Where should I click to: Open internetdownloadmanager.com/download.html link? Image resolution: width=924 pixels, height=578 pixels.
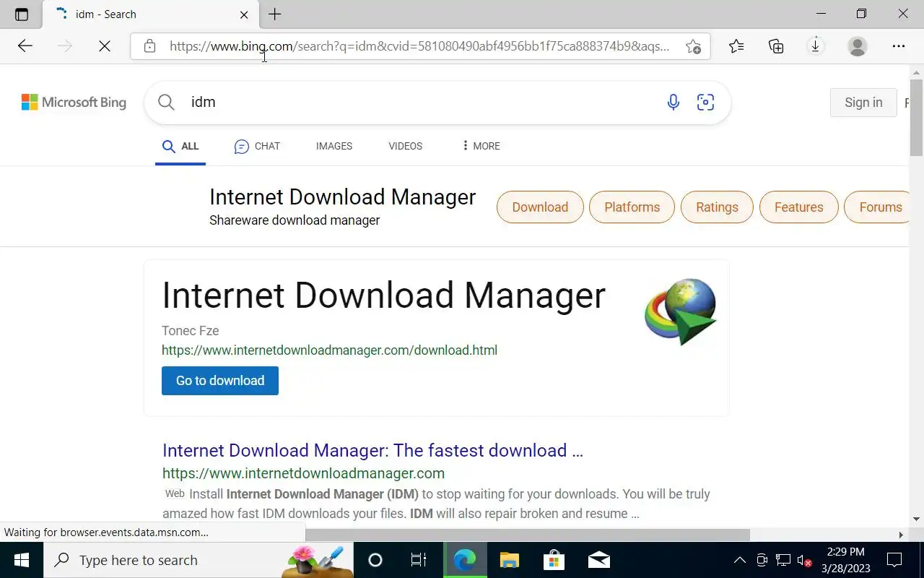point(329,350)
